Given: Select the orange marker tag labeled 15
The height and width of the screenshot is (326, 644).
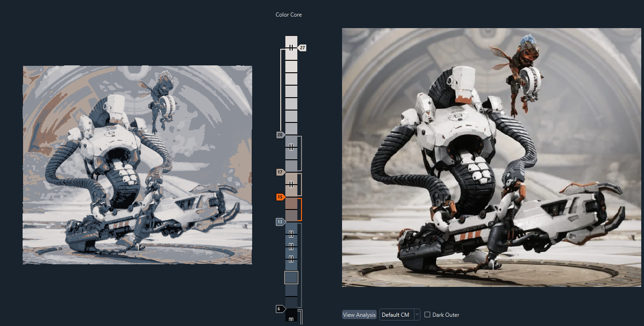Looking at the screenshot, I should (x=280, y=197).
